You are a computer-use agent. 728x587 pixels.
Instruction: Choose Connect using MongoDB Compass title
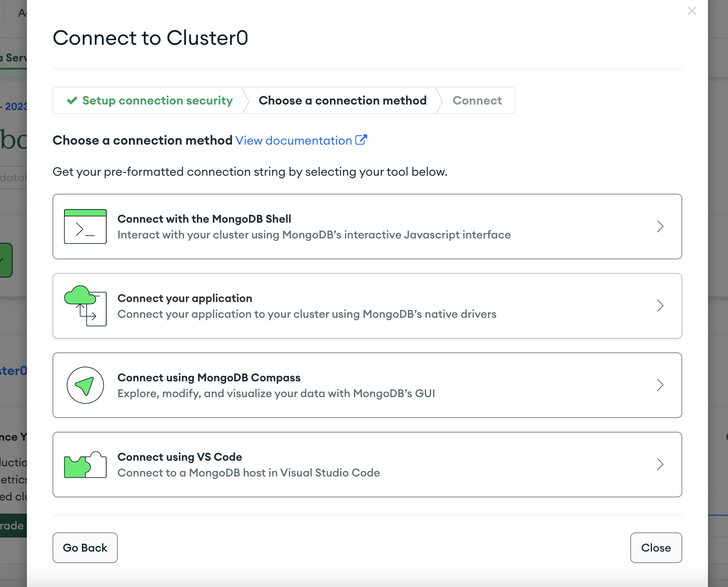point(209,378)
